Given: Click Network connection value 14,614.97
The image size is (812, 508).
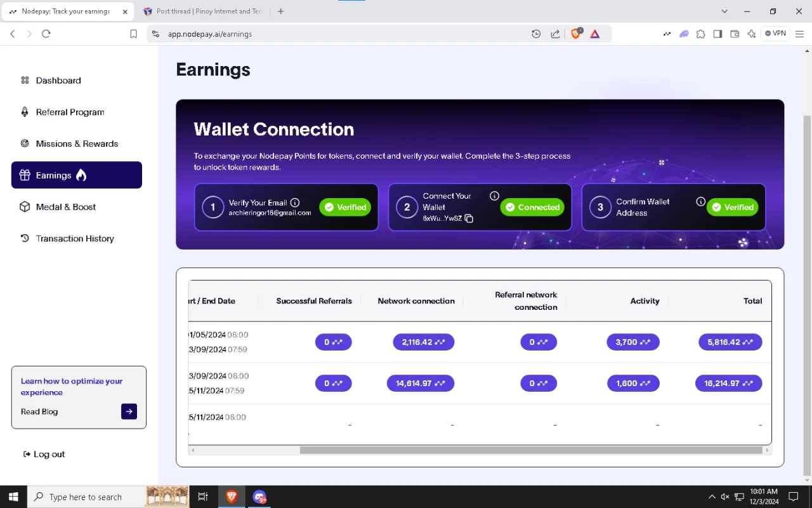Looking at the screenshot, I should click(x=421, y=384).
